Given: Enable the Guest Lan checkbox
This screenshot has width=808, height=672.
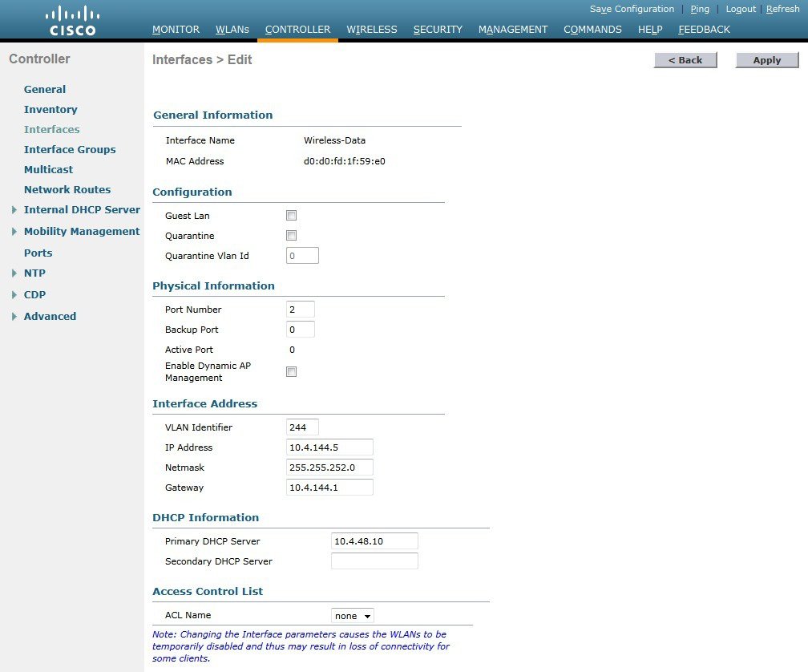Looking at the screenshot, I should pyautogui.click(x=291, y=215).
